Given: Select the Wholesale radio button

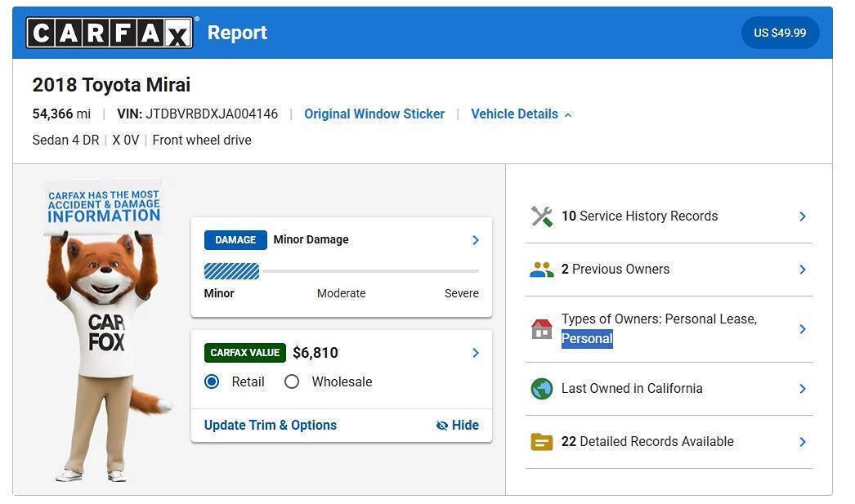Looking at the screenshot, I should (292, 381).
